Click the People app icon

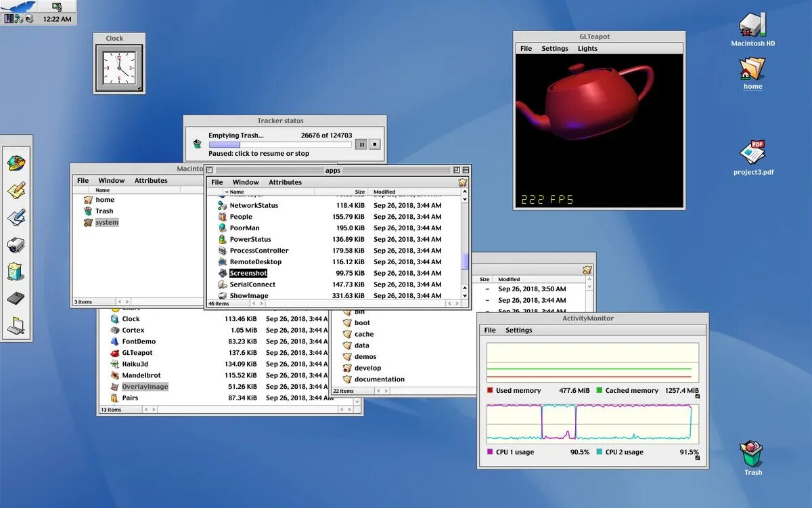pos(222,217)
